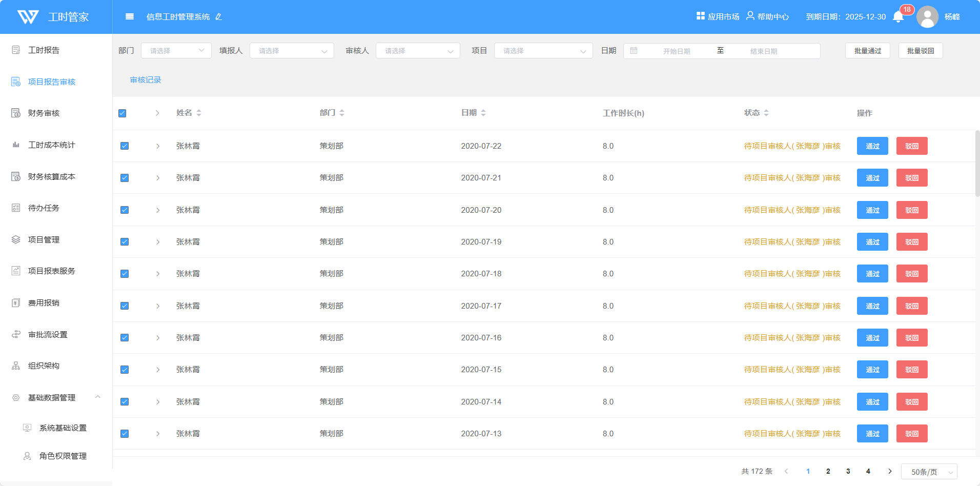Uncheck the row dated 2020-07-18
The height and width of the screenshot is (486, 980).
pos(125,274)
